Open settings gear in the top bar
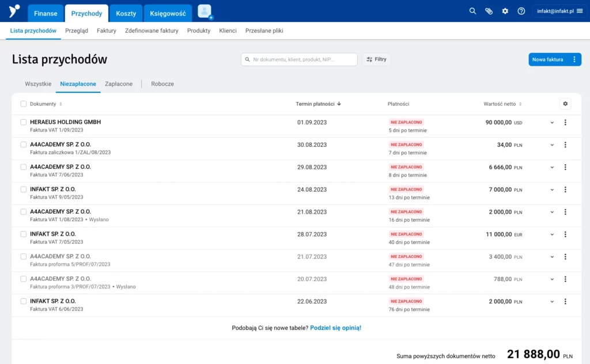Screen dimensions: 590x364 coord(505,11)
